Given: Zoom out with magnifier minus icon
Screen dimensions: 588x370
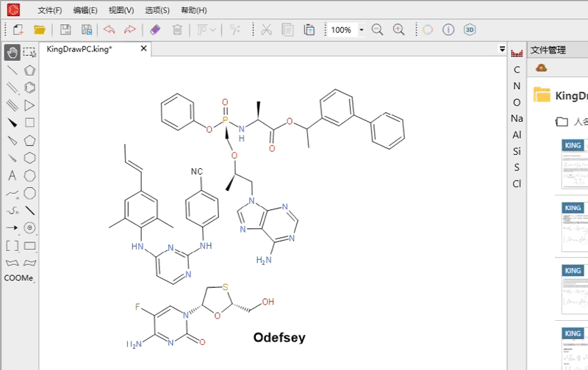Looking at the screenshot, I should (x=377, y=29).
